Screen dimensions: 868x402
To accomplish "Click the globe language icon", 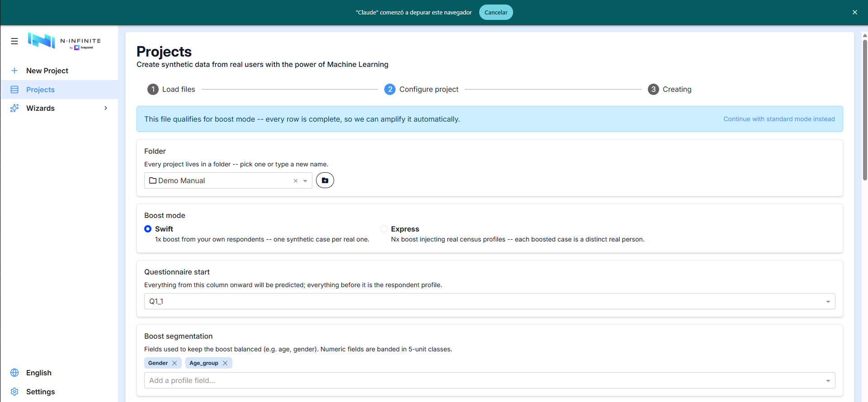I will pyautogui.click(x=14, y=373).
